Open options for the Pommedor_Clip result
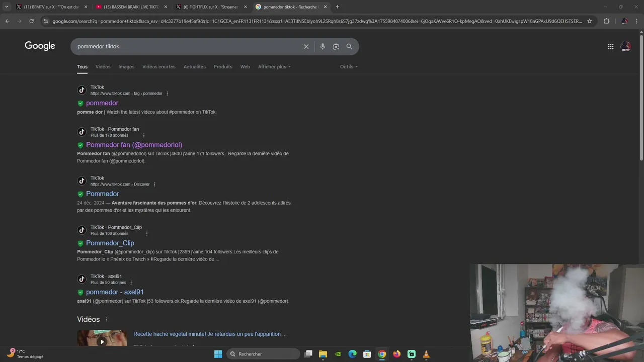Image resolution: width=644 pixels, height=362 pixels. pyautogui.click(x=147, y=234)
